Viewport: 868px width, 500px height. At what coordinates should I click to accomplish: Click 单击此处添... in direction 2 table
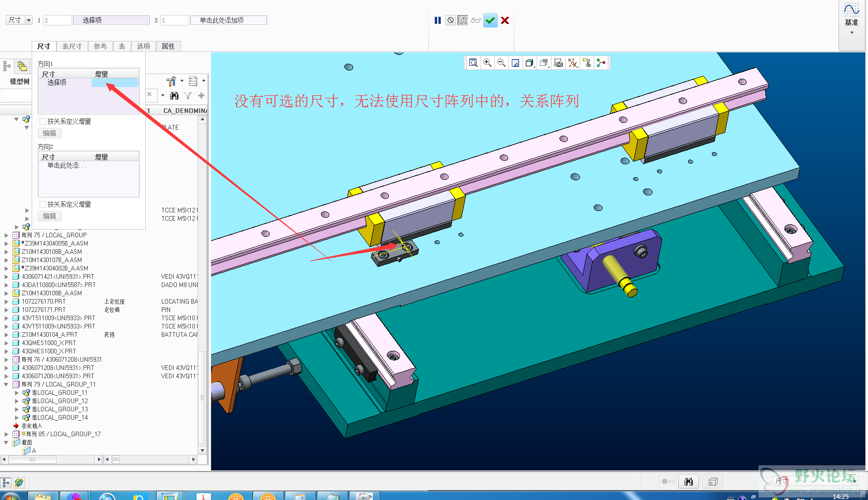coord(67,165)
